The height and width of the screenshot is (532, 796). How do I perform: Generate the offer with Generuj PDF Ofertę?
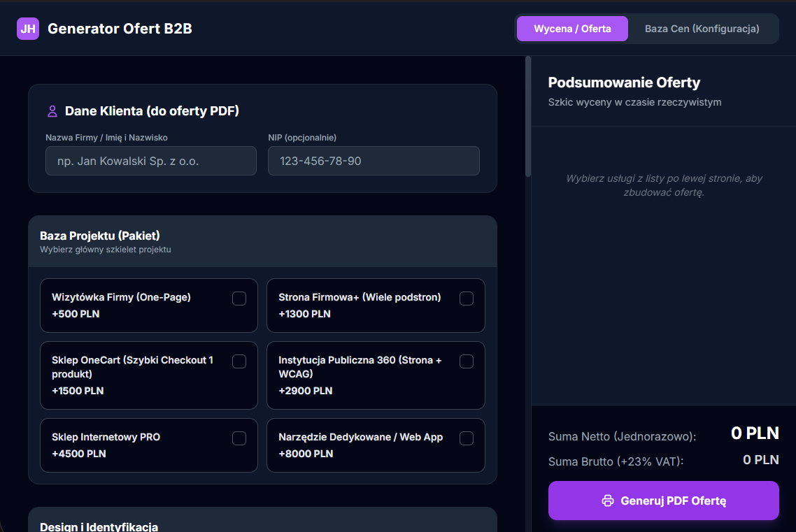tap(664, 501)
